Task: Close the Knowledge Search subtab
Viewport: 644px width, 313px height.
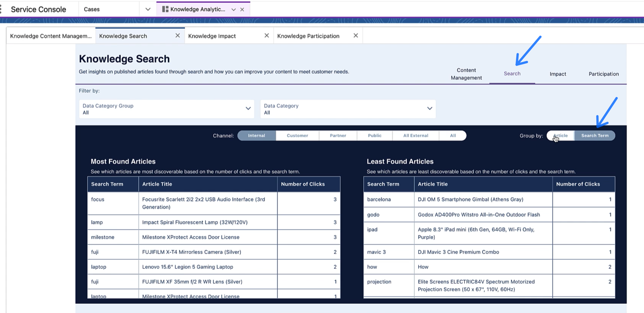Action: tap(178, 36)
